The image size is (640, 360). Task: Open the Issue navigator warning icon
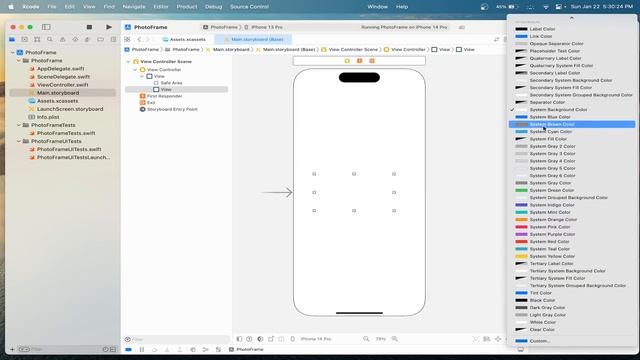62,40
